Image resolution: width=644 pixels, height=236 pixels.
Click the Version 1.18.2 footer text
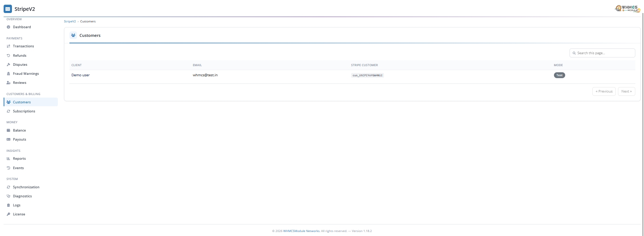pos(362,231)
